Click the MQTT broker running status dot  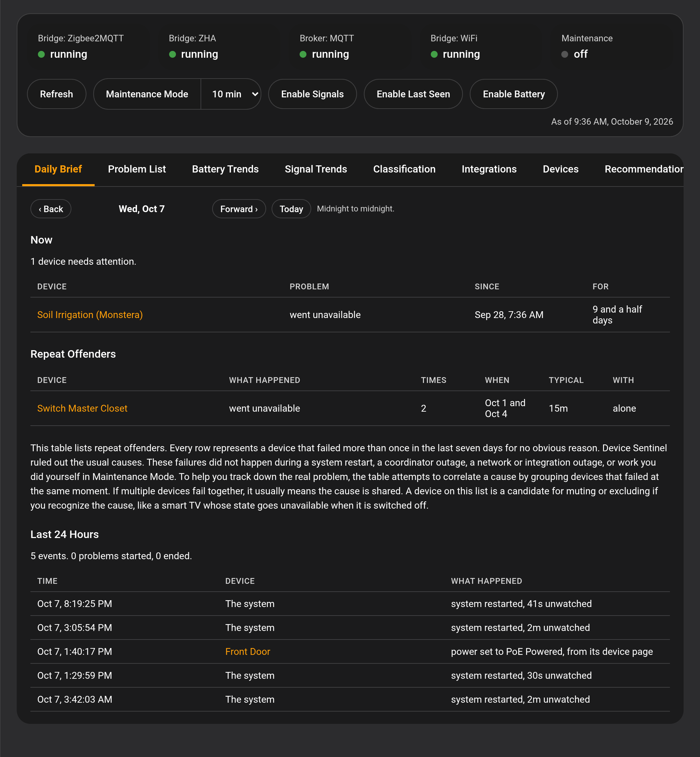pos(303,55)
